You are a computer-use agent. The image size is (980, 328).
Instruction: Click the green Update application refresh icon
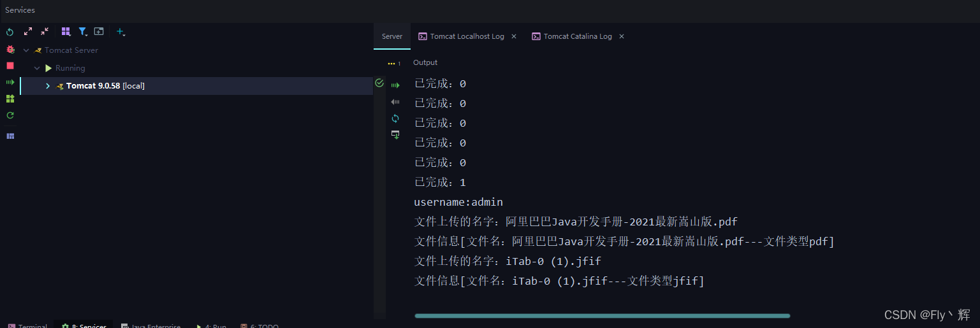10,115
